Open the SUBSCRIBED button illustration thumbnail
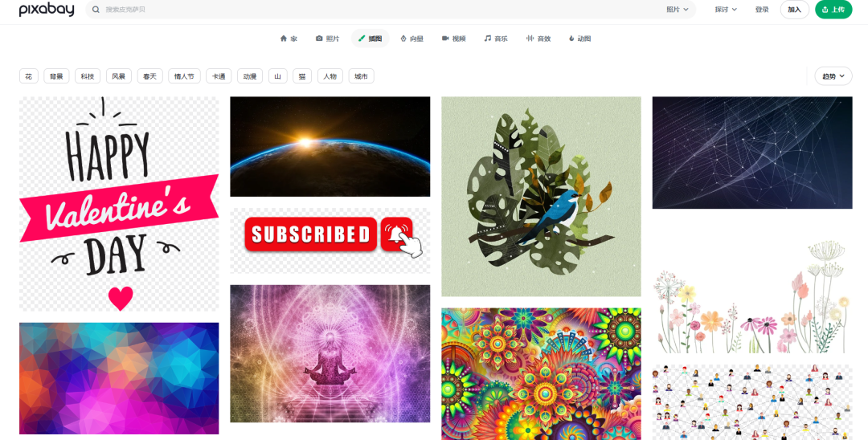 (330, 240)
